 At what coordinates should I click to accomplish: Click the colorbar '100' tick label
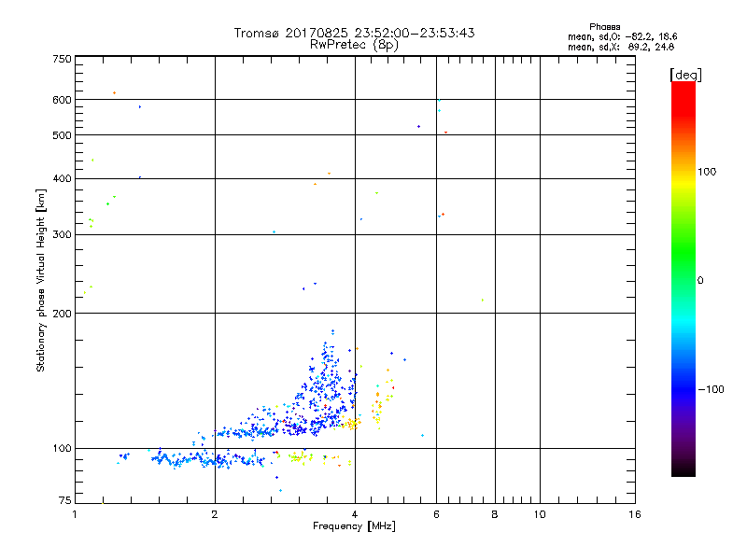tap(707, 172)
